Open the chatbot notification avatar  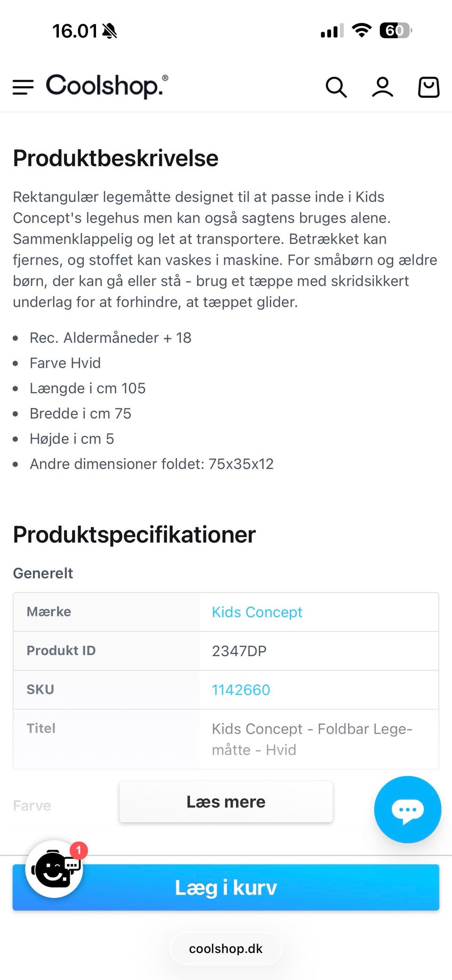pyautogui.click(x=55, y=869)
